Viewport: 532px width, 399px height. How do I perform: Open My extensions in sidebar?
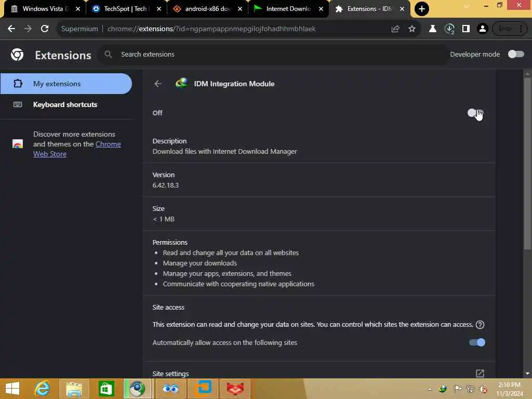click(x=66, y=84)
